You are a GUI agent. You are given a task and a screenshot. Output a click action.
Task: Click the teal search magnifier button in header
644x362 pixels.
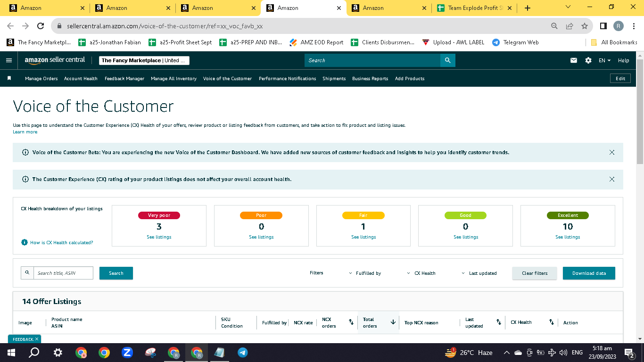coord(447,60)
